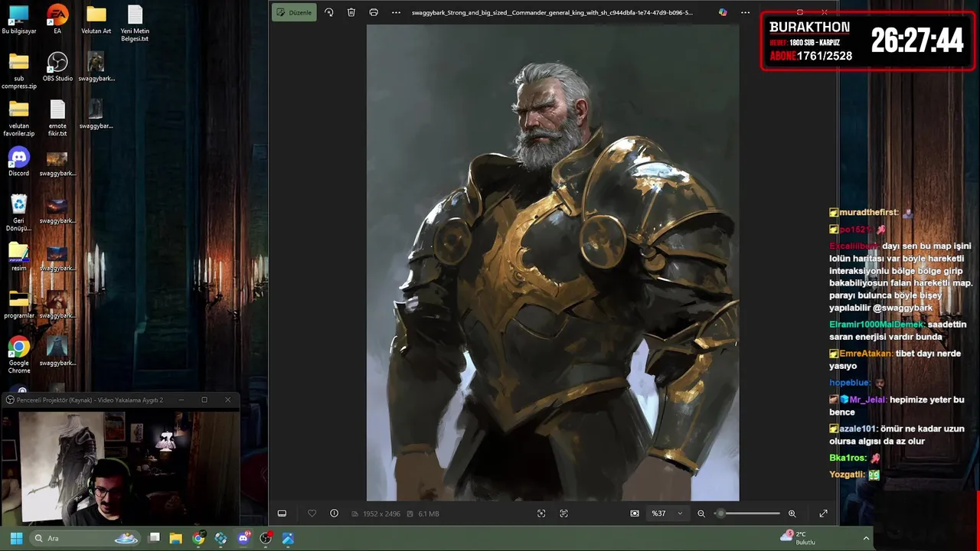Click the Düzenle edit button in Photos
The height and width of the screenshot is (551, 980).
point(294,12)
